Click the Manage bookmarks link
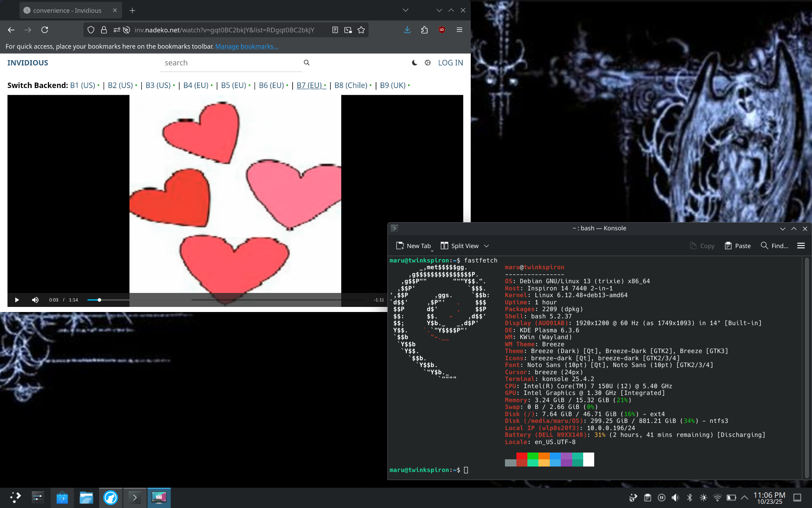Screen dimensions: 812x508 tap(247, 47)
